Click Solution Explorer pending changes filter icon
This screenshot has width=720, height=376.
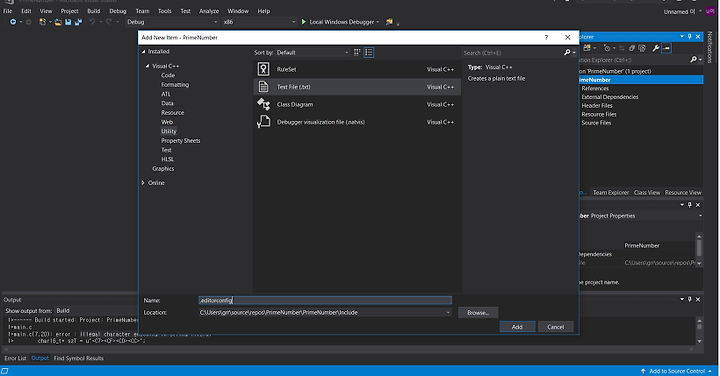pos(607,48)
